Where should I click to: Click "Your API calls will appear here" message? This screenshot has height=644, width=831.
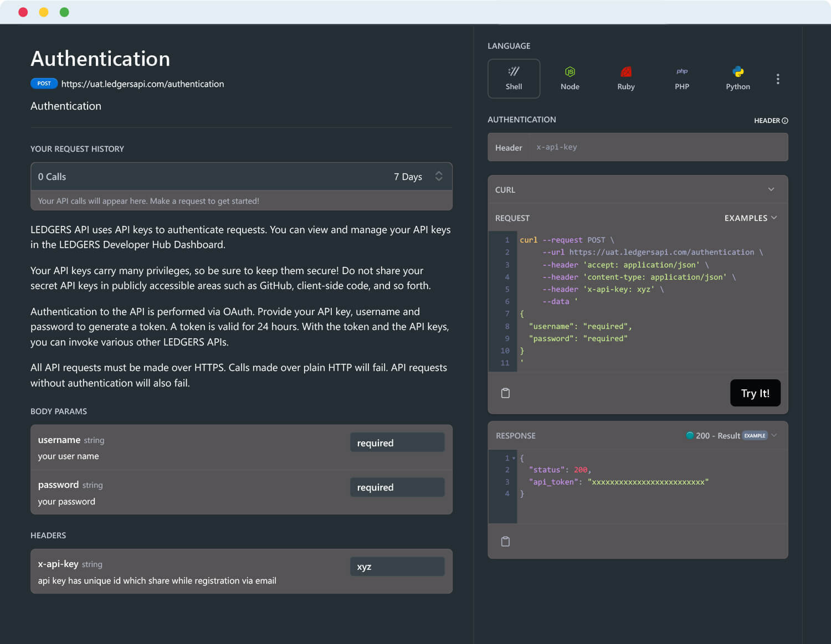tap(148, 201)
